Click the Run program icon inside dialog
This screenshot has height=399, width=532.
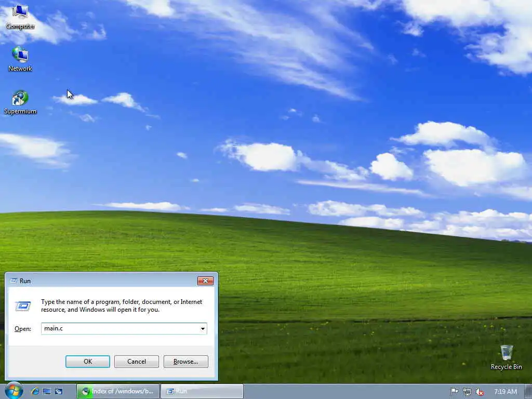[x=23, y=306]
